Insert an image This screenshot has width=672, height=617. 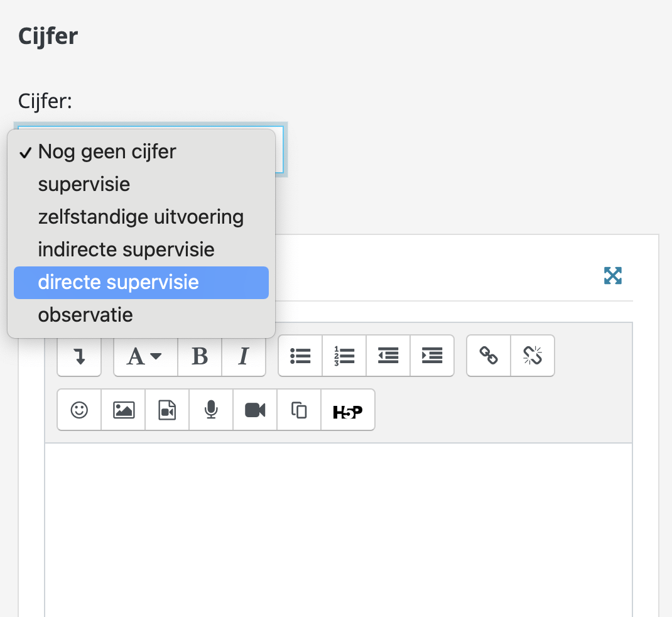click(124, 410)
